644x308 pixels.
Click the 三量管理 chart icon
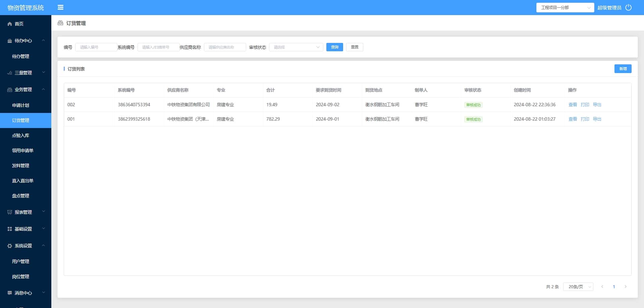point(10,73)
